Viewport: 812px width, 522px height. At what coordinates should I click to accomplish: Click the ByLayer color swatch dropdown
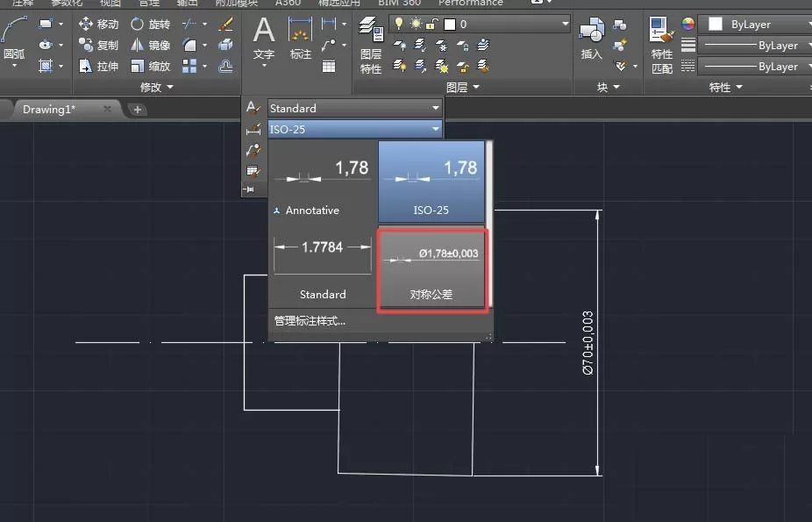coord(756,24)
